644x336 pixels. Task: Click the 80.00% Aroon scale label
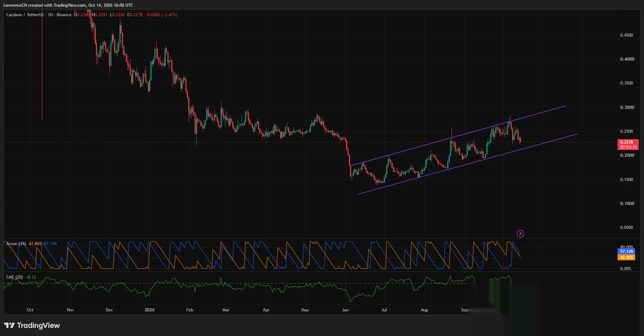[627, 247]
